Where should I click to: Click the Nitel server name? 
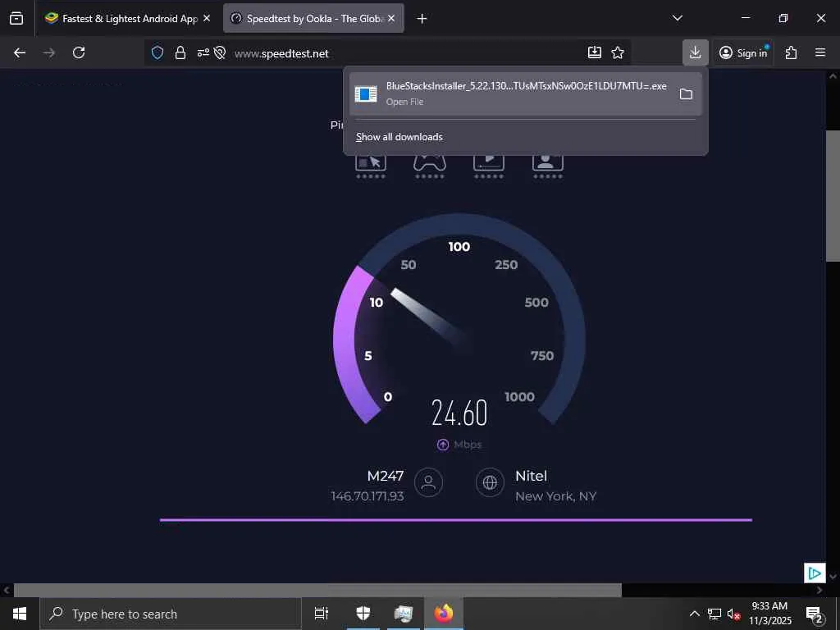(x=531, y=476)
